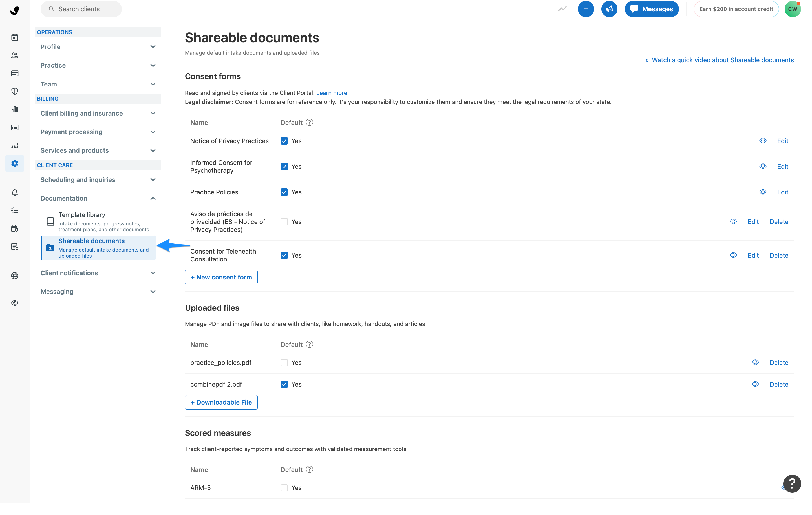This screenshot has height=515, width=812.
Task: Expand Scheduling and inquiries section
Action: 98,180
